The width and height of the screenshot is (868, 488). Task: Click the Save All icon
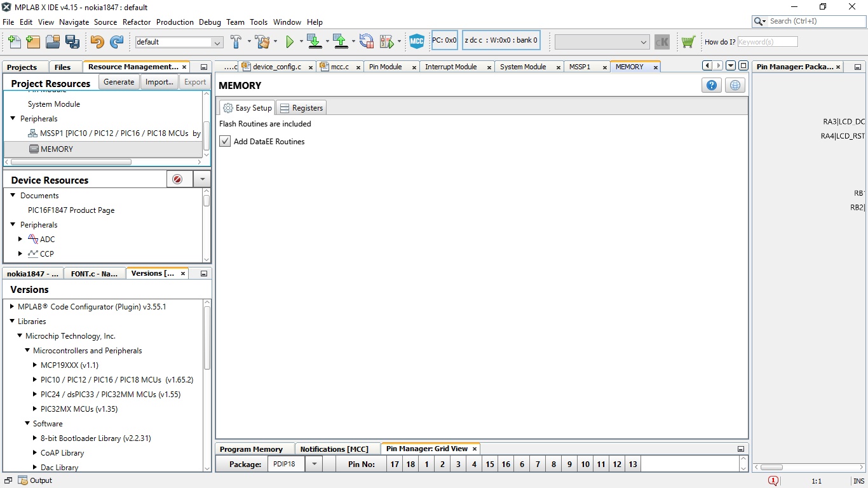[72, 42]
